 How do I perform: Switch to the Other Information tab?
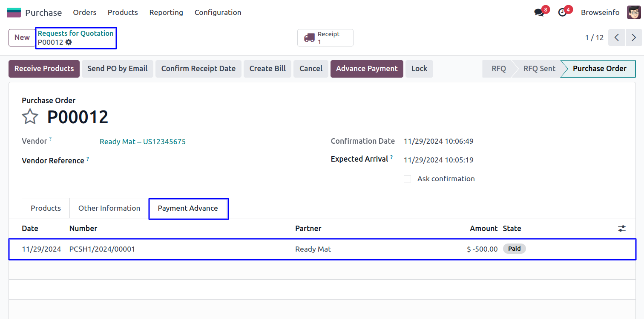pos(109,208)
